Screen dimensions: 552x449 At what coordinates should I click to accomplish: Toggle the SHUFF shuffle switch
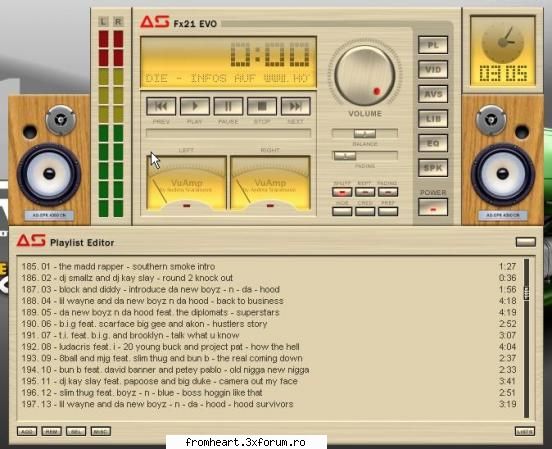tap(342, 192)
